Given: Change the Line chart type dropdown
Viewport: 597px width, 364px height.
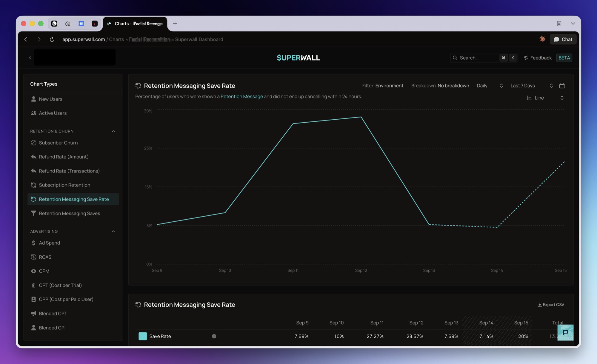Looking at the screenshot, I should (x=545, y=98).
